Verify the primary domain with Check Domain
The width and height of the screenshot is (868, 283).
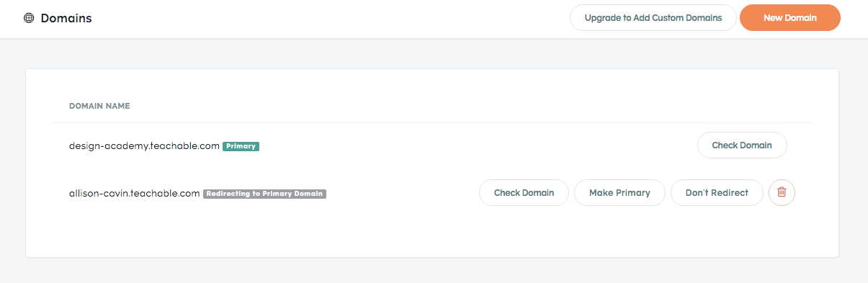coord(742,145)
